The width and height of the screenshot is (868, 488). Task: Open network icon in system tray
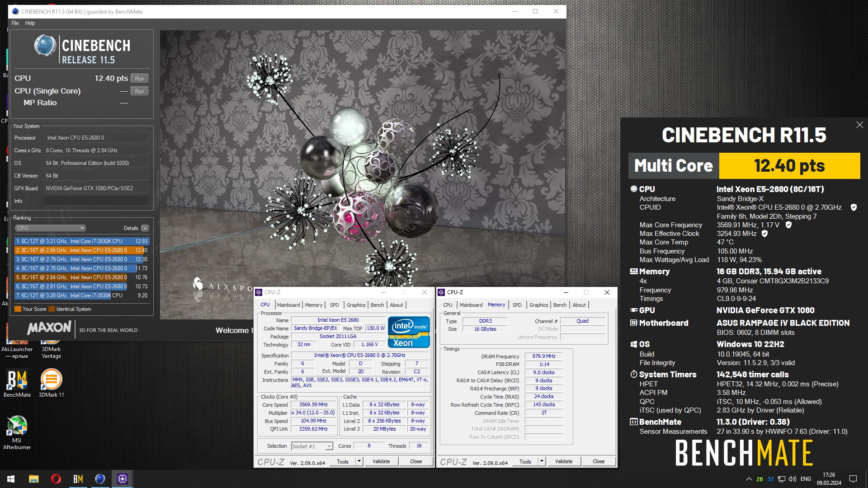coord(781,479)
